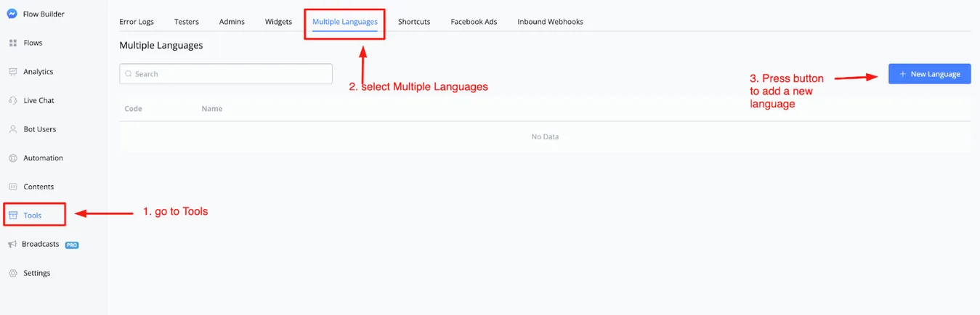980x315 pixels.
Task: Go to Flows in the sidebar
Action: coord(33,43)
